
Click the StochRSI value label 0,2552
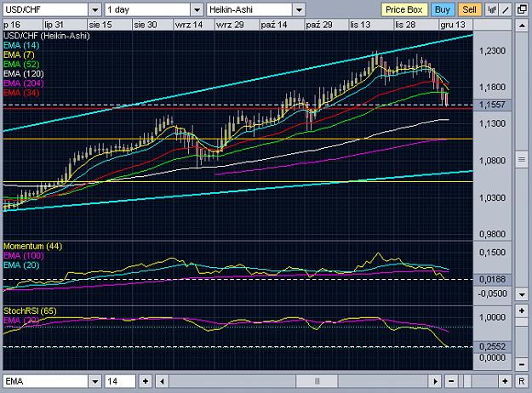click(x=492, y=346)
